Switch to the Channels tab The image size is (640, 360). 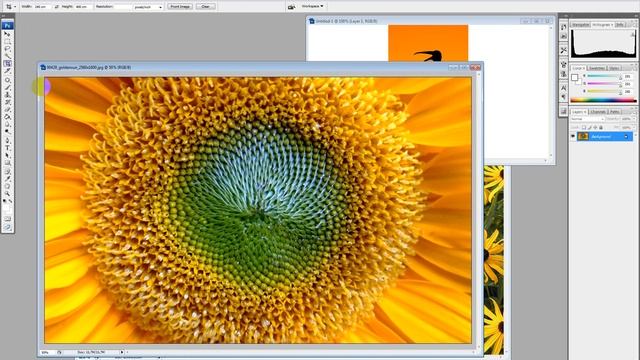click(598, 111)
